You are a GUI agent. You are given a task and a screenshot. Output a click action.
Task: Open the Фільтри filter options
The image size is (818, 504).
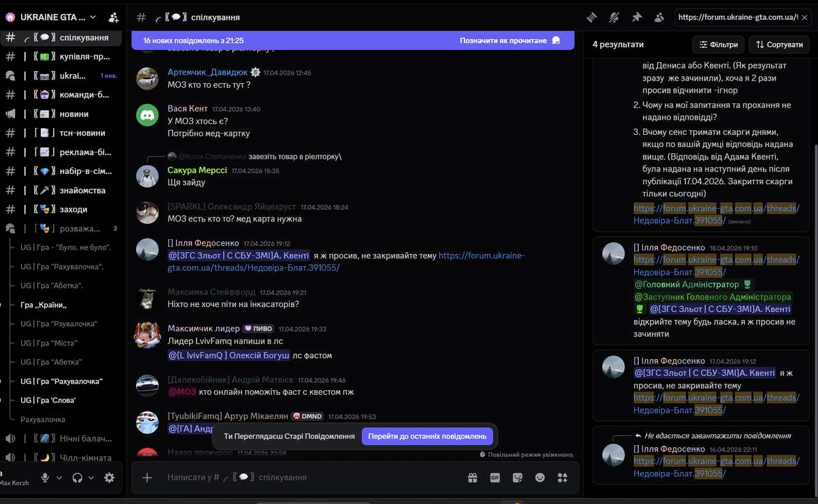[718, 45]
